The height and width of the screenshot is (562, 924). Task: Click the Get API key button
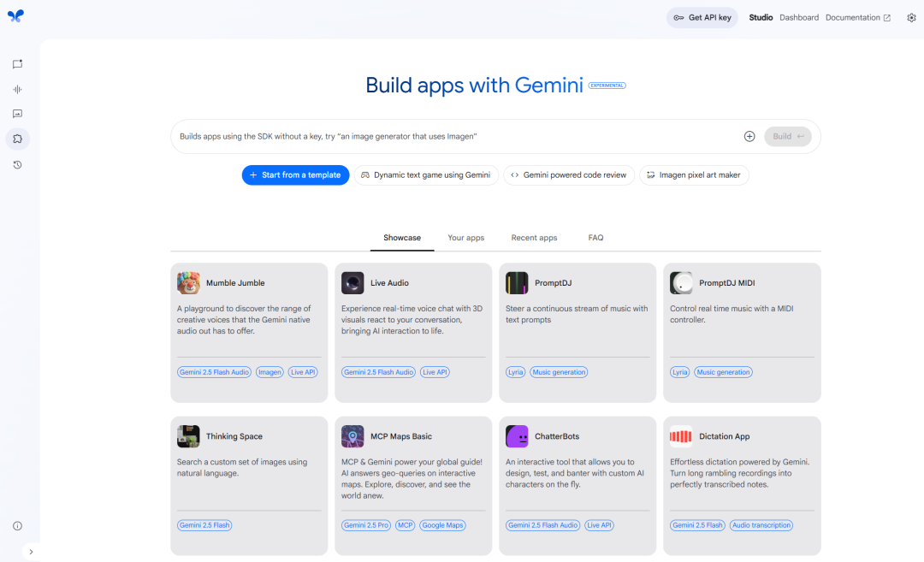[x=702, y=18]
